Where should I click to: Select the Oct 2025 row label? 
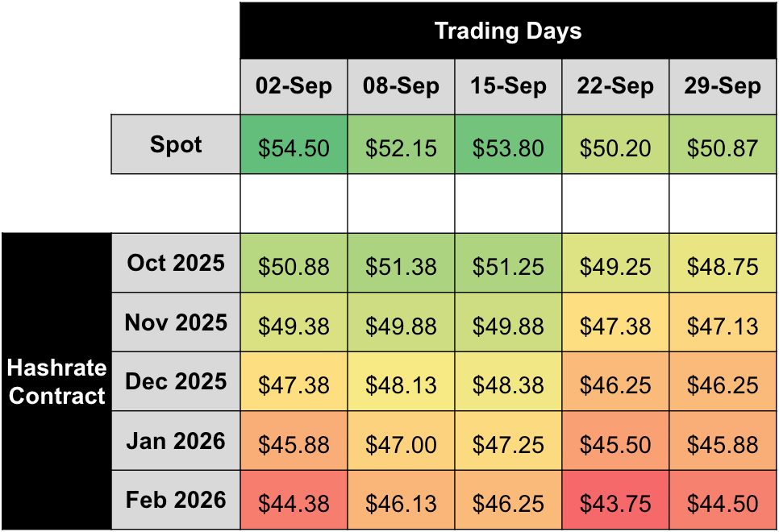coord(176,264)
